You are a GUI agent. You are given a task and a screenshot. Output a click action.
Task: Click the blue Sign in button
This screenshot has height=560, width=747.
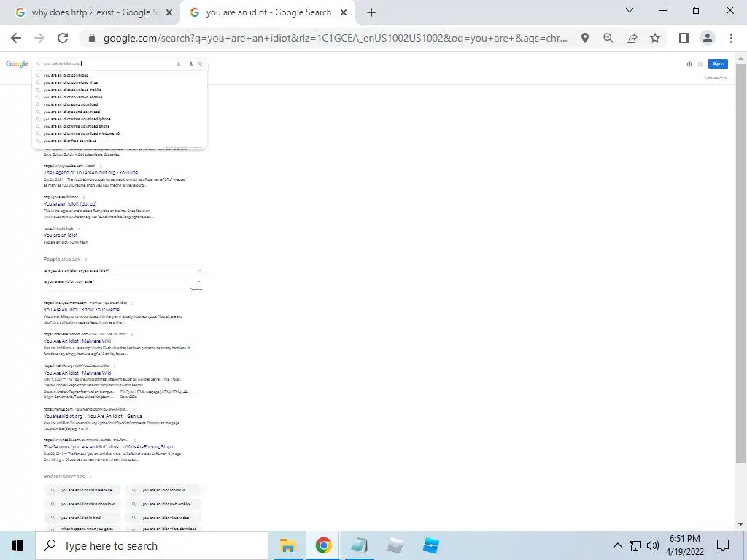click(x=718, y=64)
